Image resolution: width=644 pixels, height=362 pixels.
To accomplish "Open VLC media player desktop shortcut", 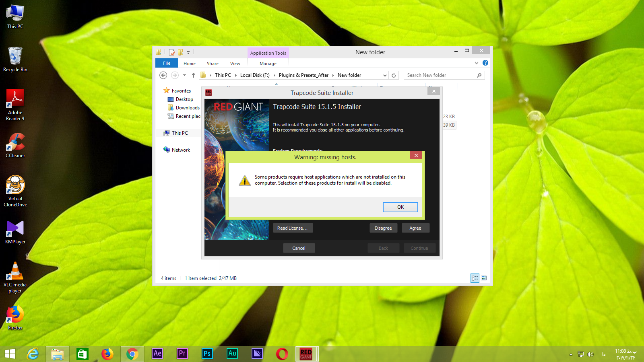I will pyautogui.click(x=15, y=278).
